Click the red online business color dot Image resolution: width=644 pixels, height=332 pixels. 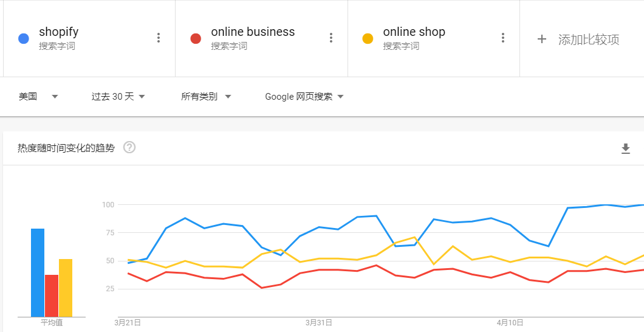tap(196, 39)
